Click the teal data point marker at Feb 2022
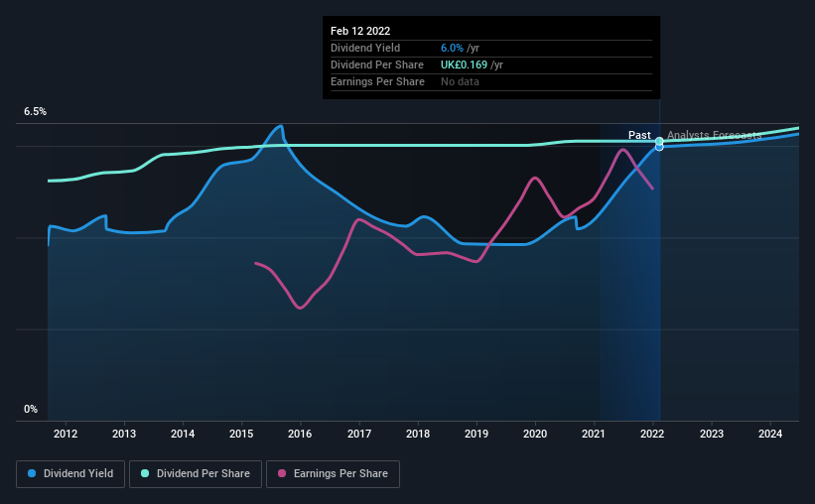The width and height of the screenshot is (815, 504). tap(659, 141)
